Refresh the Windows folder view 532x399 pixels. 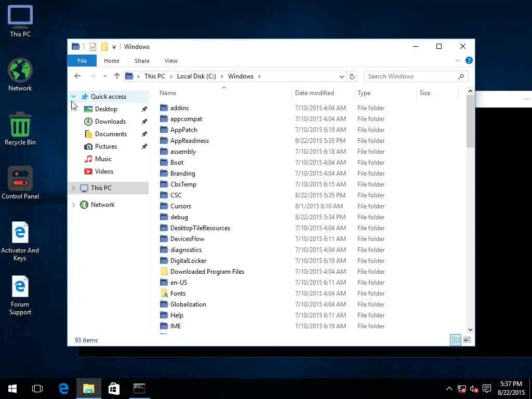pyautogui.click(x=352, y=77)
